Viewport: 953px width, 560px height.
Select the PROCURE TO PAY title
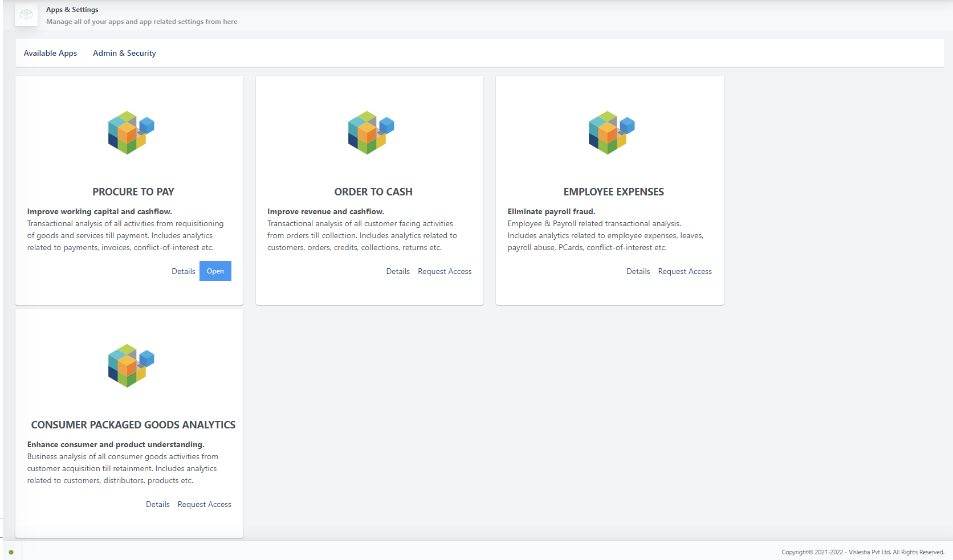[133, 192]
